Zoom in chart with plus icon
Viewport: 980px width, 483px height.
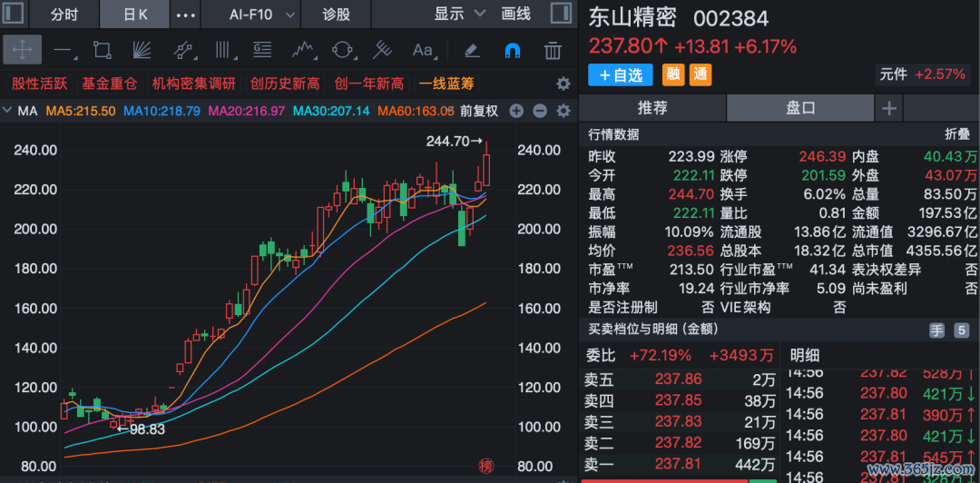(515, 112)
